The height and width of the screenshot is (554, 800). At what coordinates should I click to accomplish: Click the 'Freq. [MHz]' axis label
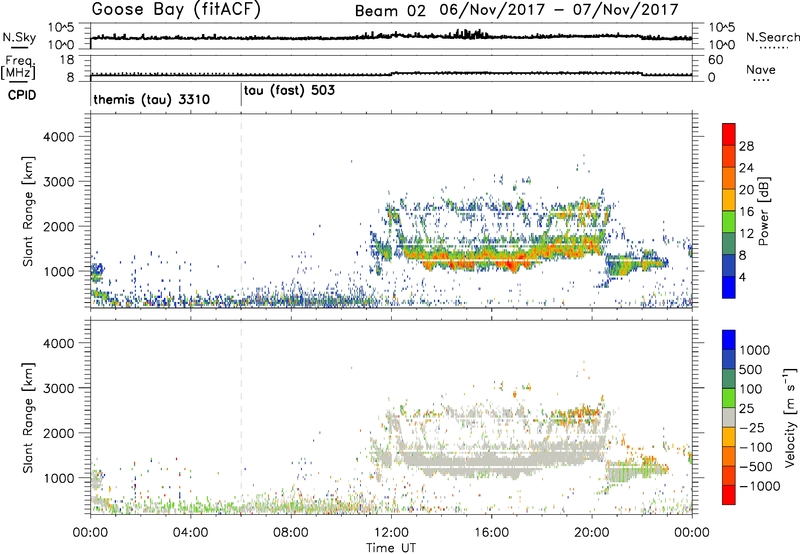[x=19, y=67]
